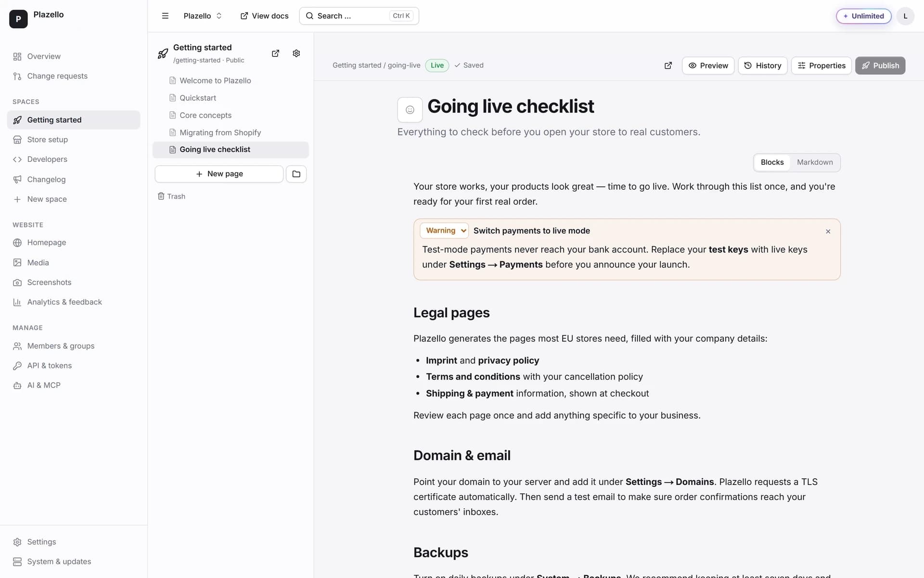Open Website Homepage settings
924x578 pixels.
pyautogui.click(x=74, y=243)
